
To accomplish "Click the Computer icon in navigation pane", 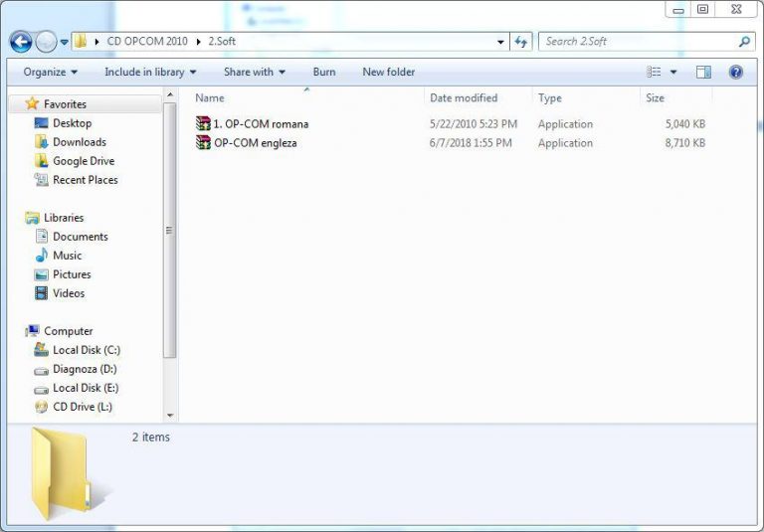I will (x=32, y=331).
